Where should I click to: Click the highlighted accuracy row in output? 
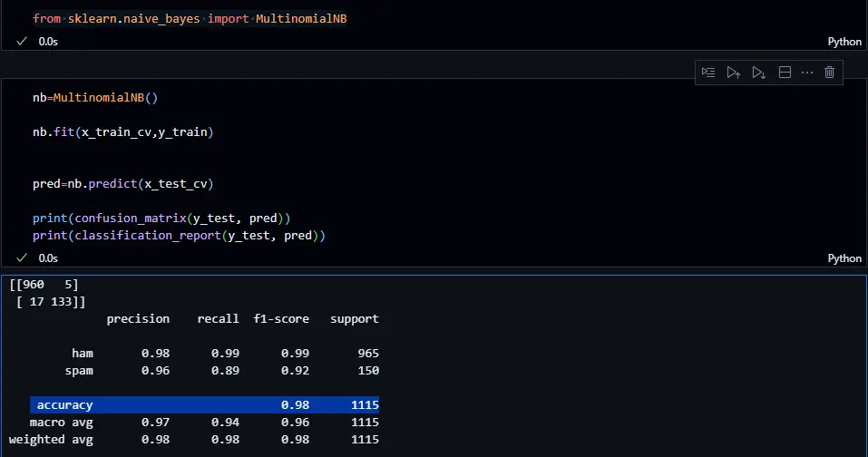[204, 405]
